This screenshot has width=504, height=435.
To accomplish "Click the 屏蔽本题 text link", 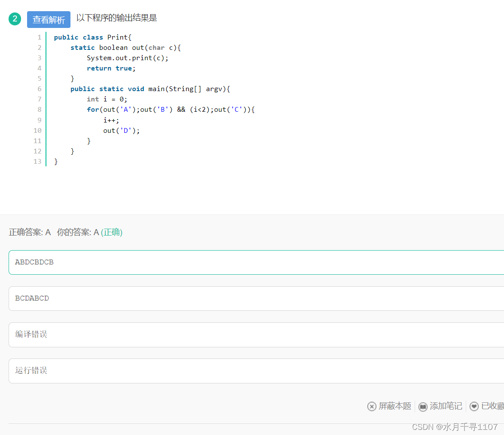I will coord(395,406).
